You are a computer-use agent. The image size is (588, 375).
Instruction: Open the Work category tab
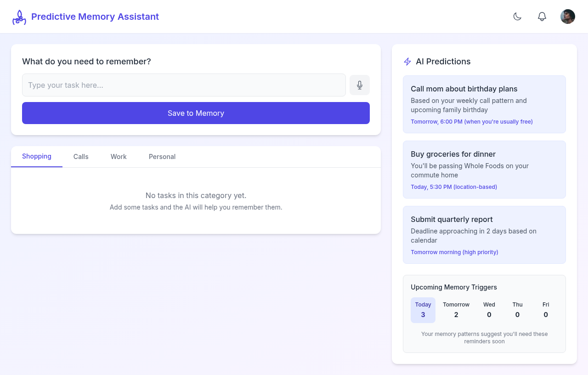[x=119, y=157]
